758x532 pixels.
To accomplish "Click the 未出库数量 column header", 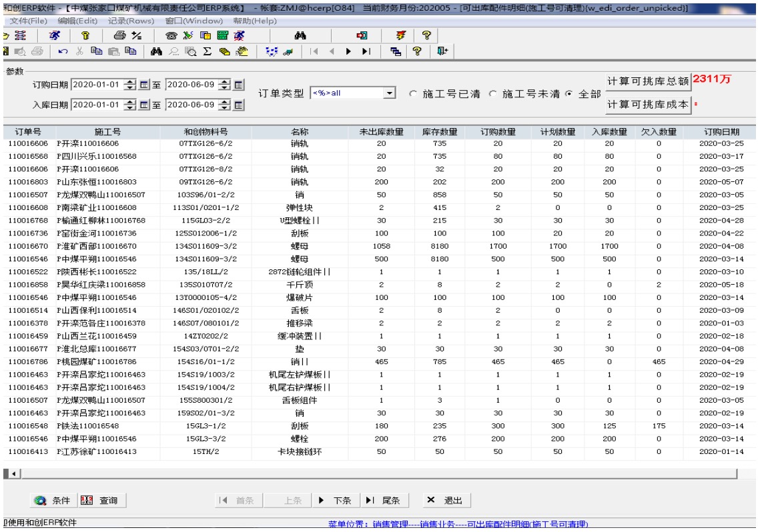I will 382,132.
